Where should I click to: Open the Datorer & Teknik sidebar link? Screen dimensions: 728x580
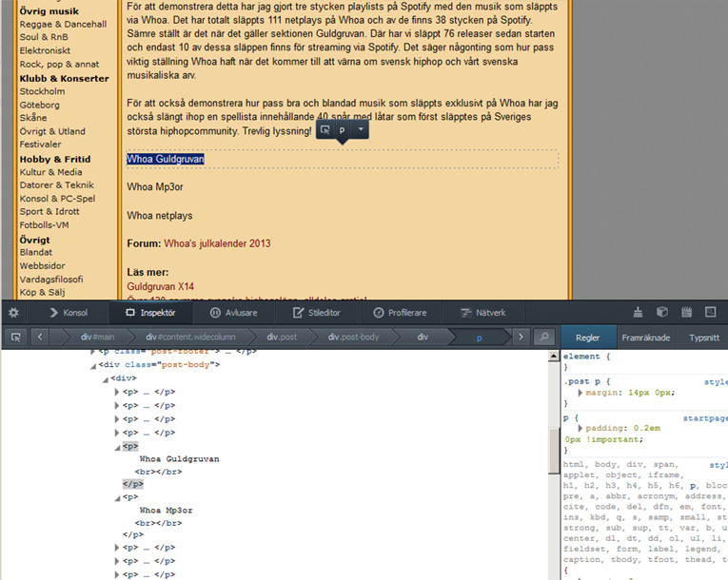(x=57, y=185)
